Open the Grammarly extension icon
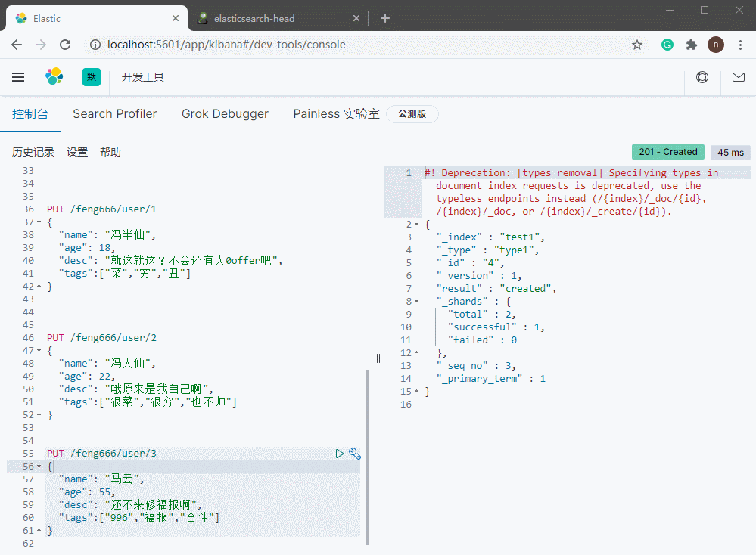 (x=667, y=45)
